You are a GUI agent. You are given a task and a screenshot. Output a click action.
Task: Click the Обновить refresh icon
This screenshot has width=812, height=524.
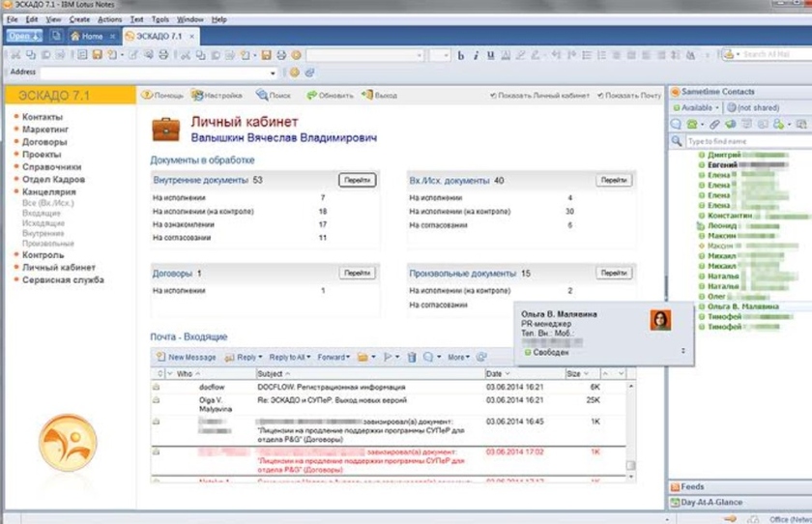click(311, 96)
